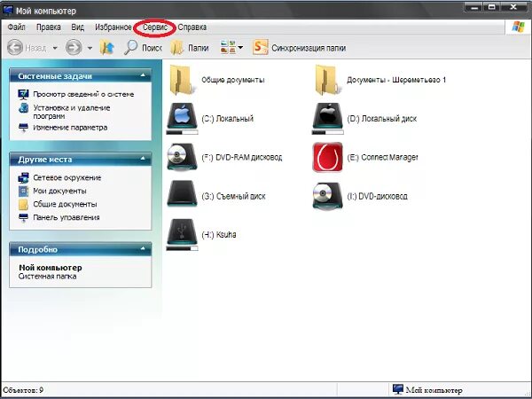
Task: Click the (D:) drive usage bar
Action: tap(328, 132)
